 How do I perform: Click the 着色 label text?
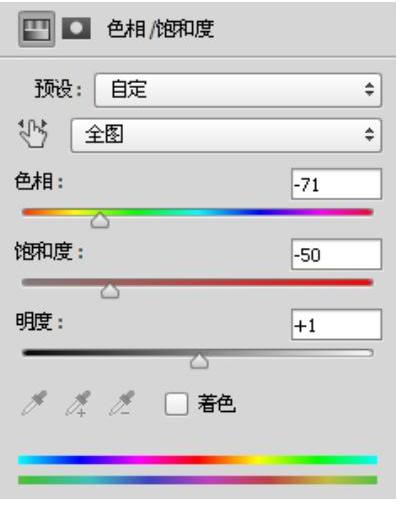click(x=217, y=404)
